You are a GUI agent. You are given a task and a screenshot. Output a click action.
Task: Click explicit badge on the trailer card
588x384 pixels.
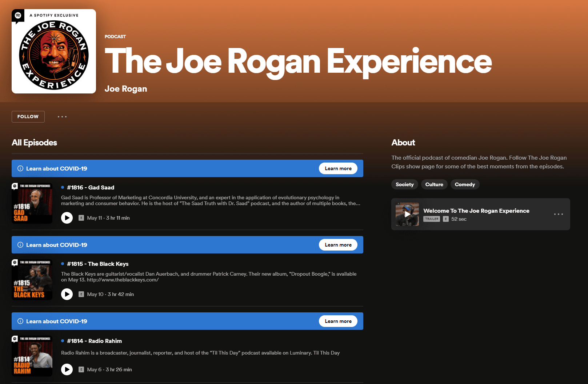(x=446, y=219)
